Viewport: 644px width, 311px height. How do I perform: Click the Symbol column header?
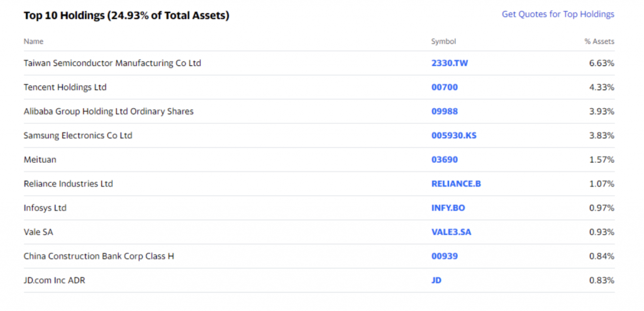(x=443, y=41)
